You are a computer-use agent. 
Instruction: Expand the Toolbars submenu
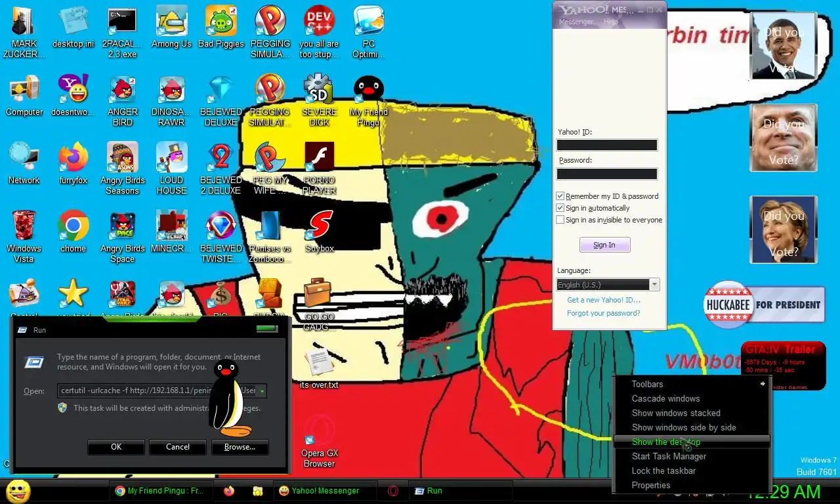pyautogui.click(x=692, y=385)
